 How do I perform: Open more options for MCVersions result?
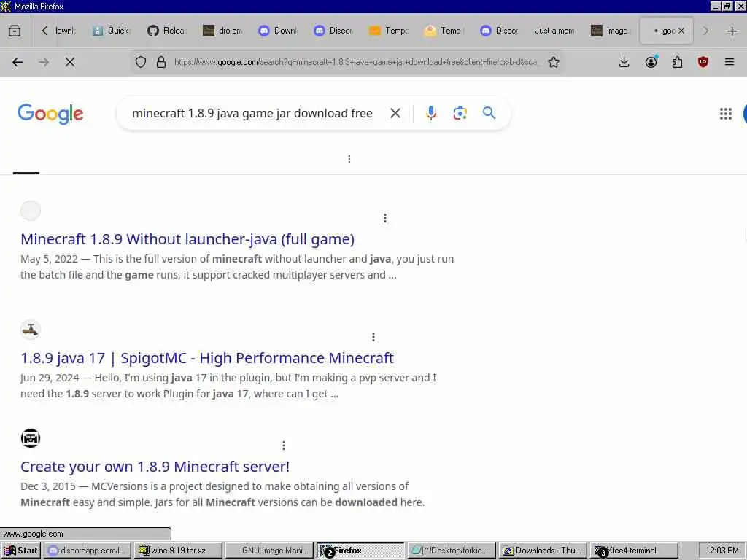pos(284,446)
